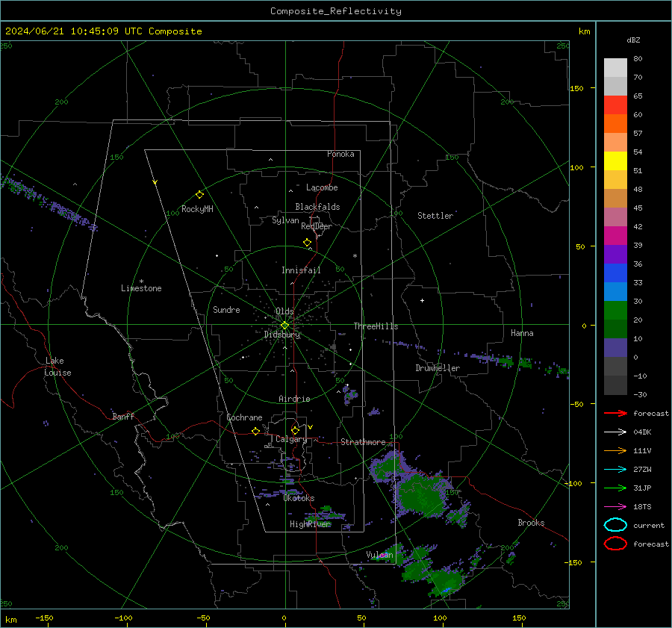Click the white 04DK arrow icon

pos(615,432)
